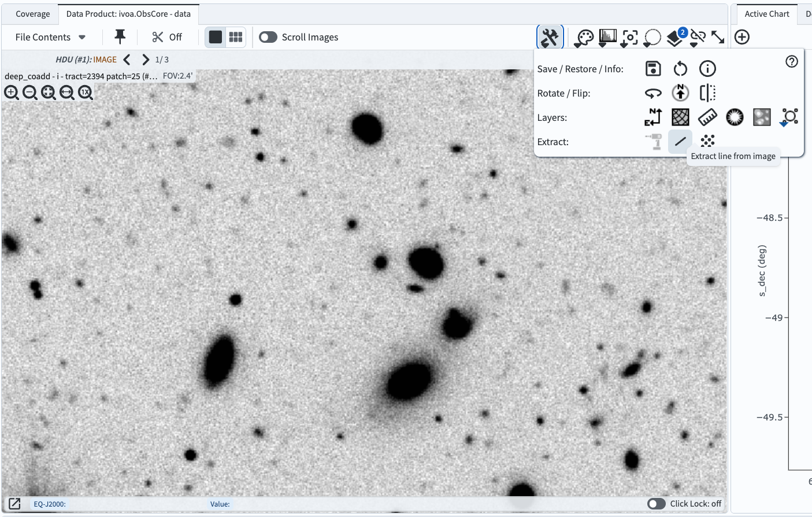
Task: Rotate image to North up
Action: [680, 93]
